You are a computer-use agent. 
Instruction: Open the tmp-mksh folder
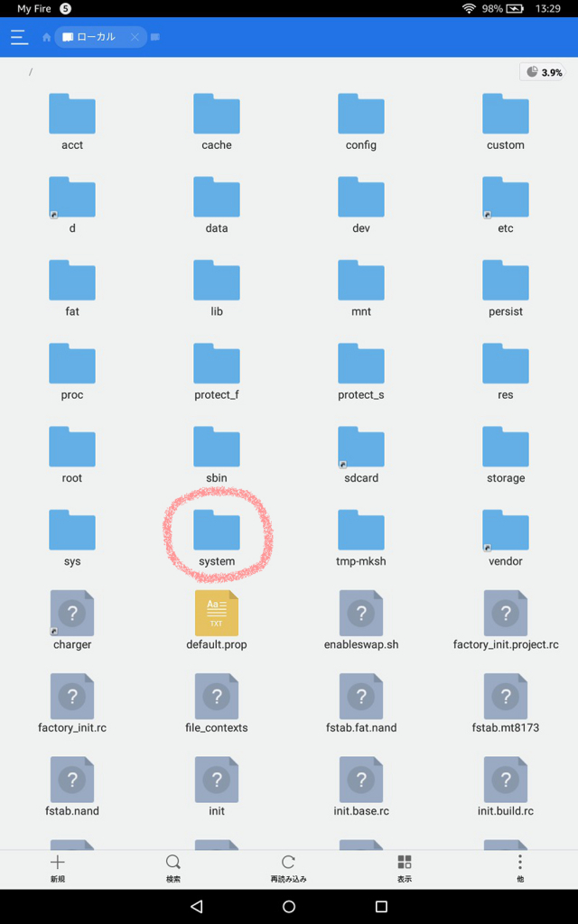[361, 538]
